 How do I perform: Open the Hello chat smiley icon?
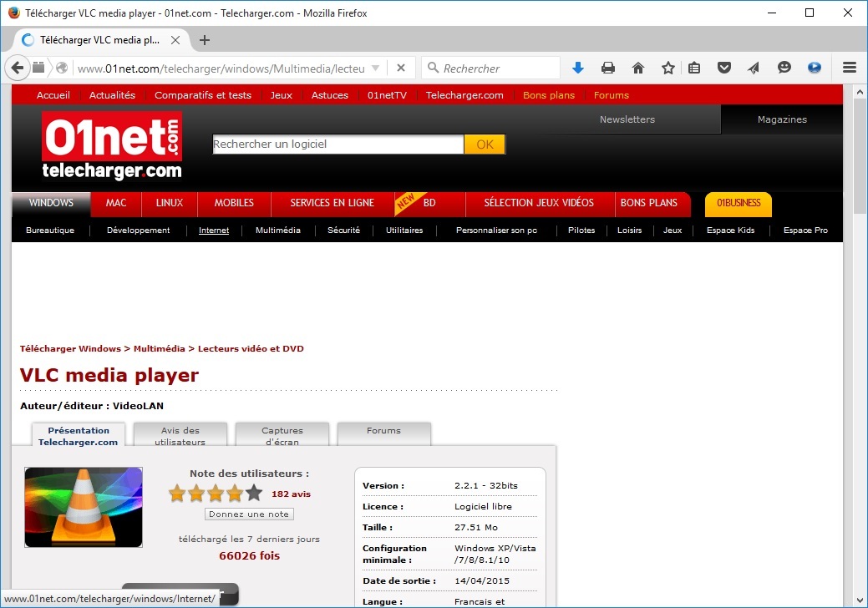784,68
